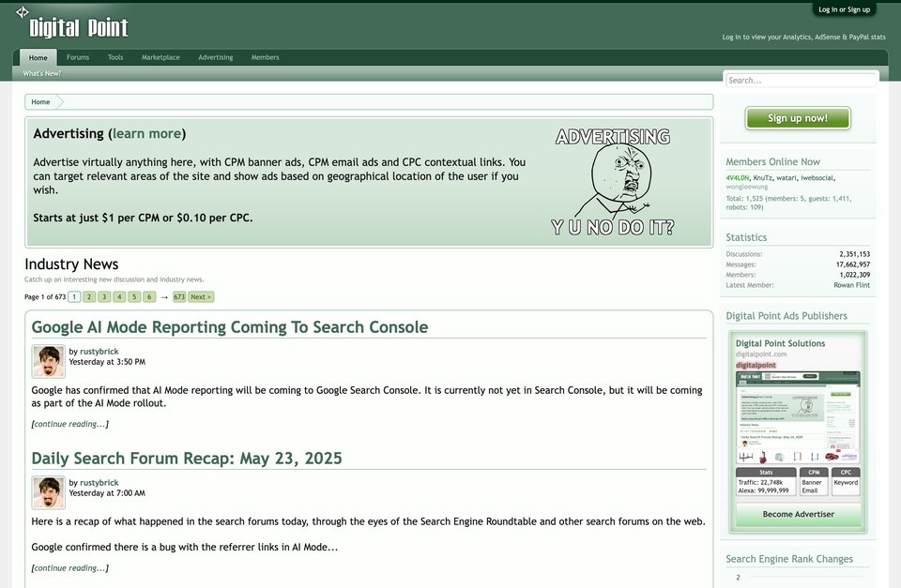
Task: Jump to last page 673
Action: 179,297
